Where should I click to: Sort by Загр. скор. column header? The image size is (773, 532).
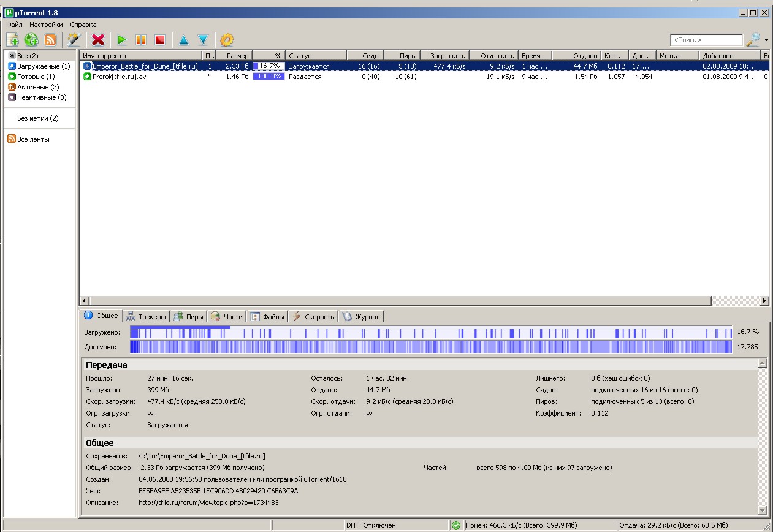pyautogui.click(x=445, y=56)
